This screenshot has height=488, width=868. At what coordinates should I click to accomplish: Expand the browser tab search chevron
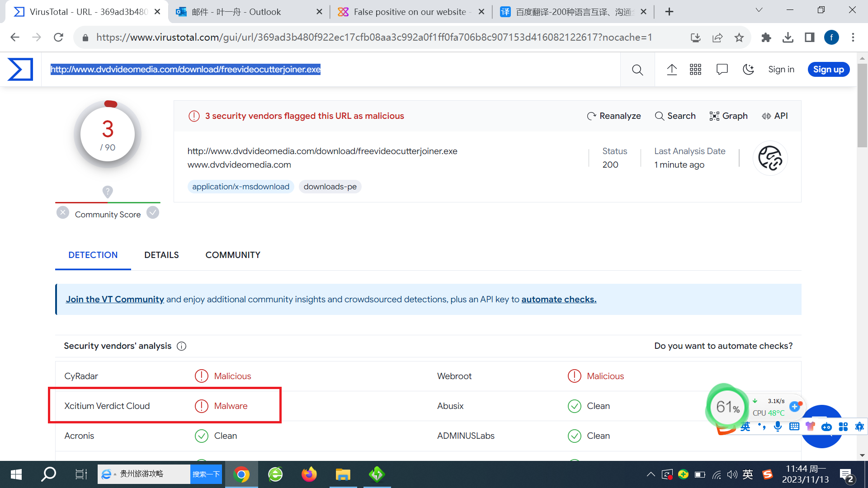click(759, 10)
